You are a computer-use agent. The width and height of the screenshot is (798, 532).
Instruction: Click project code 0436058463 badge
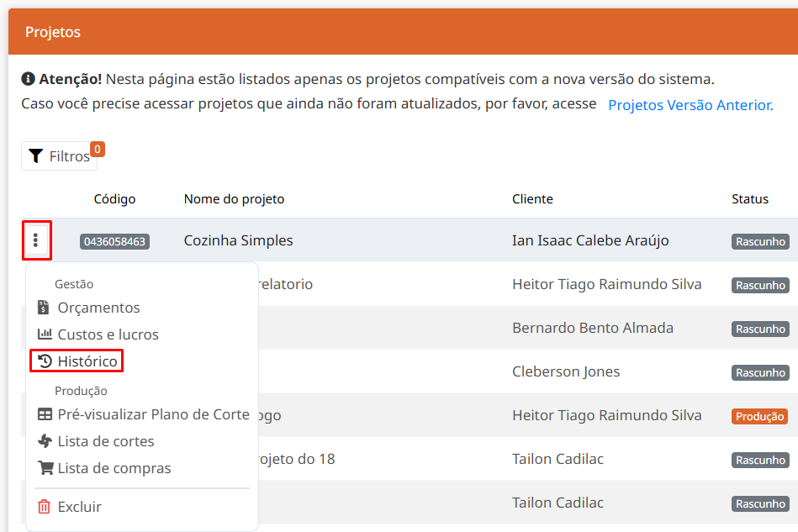pos(114,242)
